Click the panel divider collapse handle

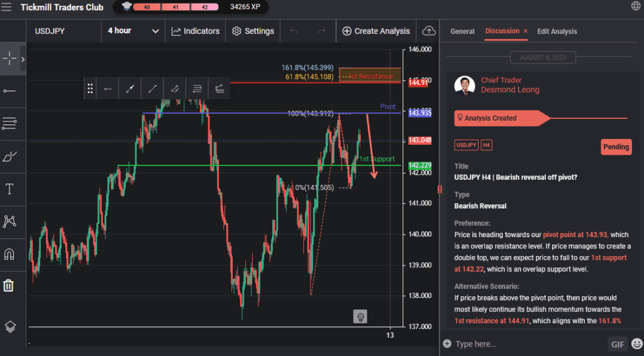(x=440, y=189)
